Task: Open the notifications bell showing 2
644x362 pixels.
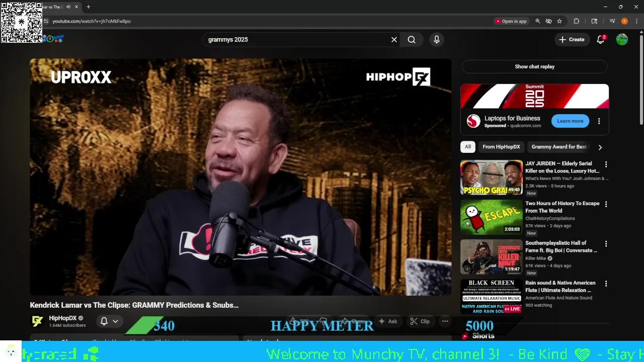Action: (601, 40)
